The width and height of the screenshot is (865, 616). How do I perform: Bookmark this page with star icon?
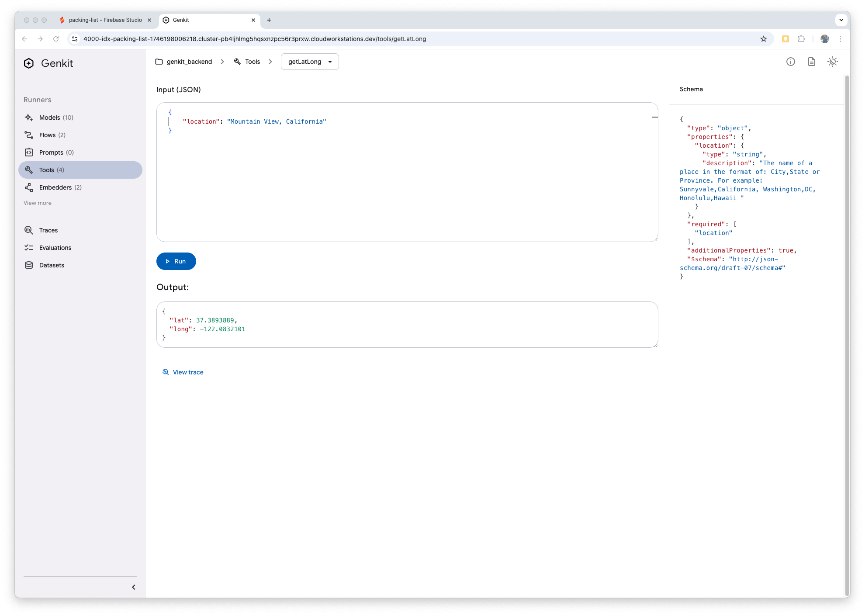764,39
